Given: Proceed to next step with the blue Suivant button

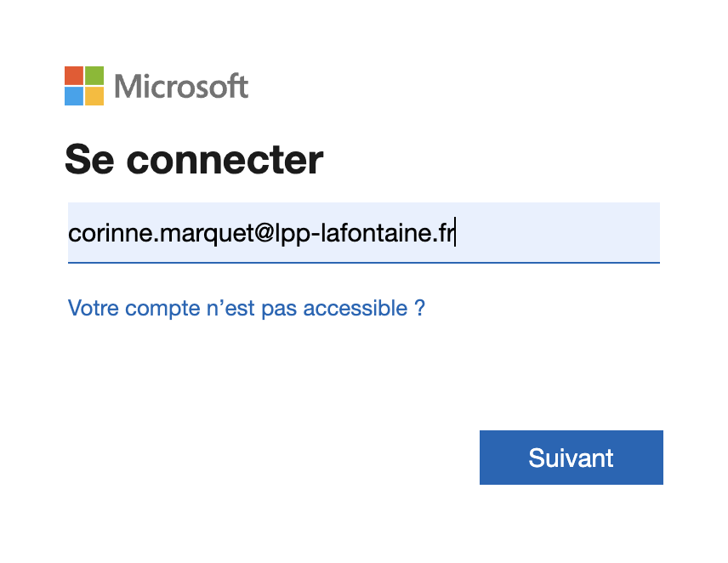Looking at the screenshot, I should tap(571, 458).
